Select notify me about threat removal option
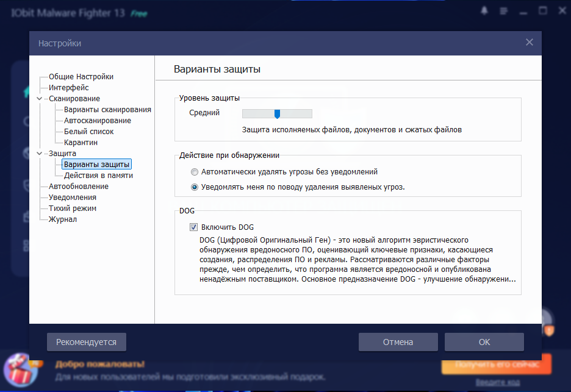Viewport: 571px width, 392px height. [x=195, y=187]
